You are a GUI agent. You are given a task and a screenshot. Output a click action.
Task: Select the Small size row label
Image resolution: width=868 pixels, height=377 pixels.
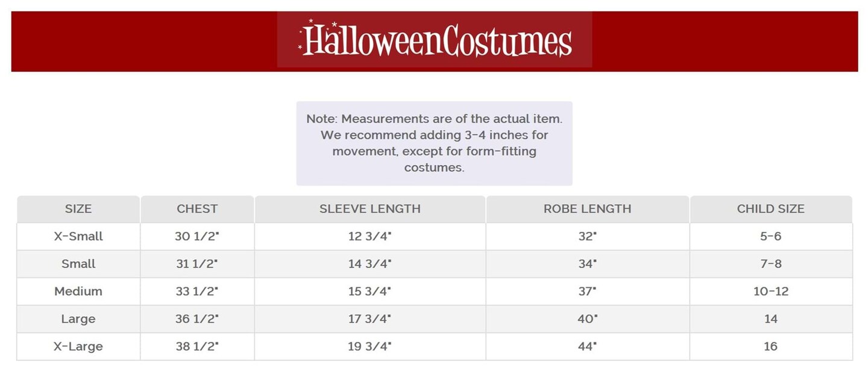[78, 264]
